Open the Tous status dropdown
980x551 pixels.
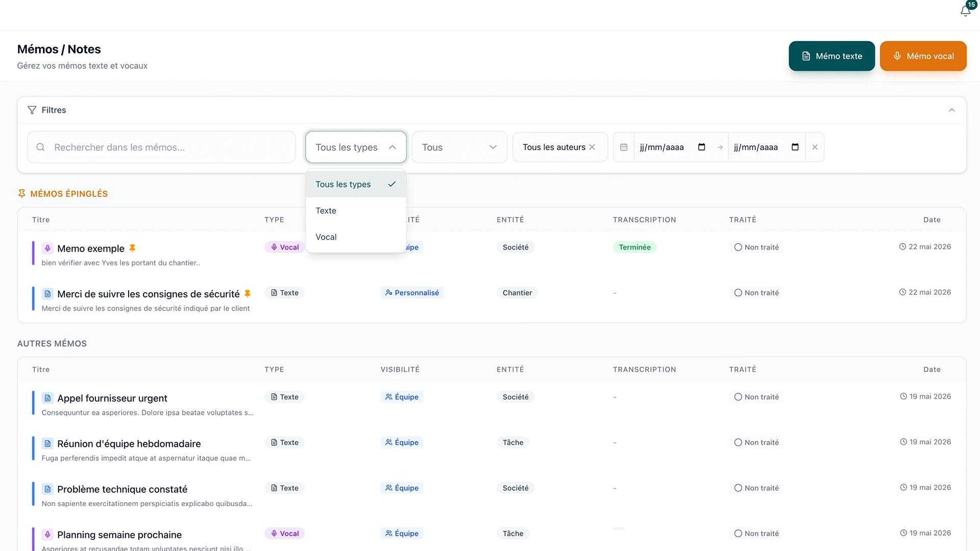click(x=459, y=147)
